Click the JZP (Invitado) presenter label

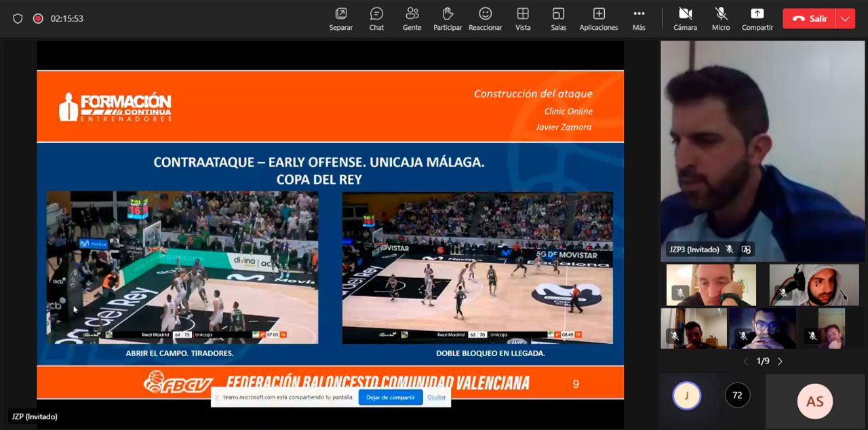pyautogui.click(x=35, y=416)
